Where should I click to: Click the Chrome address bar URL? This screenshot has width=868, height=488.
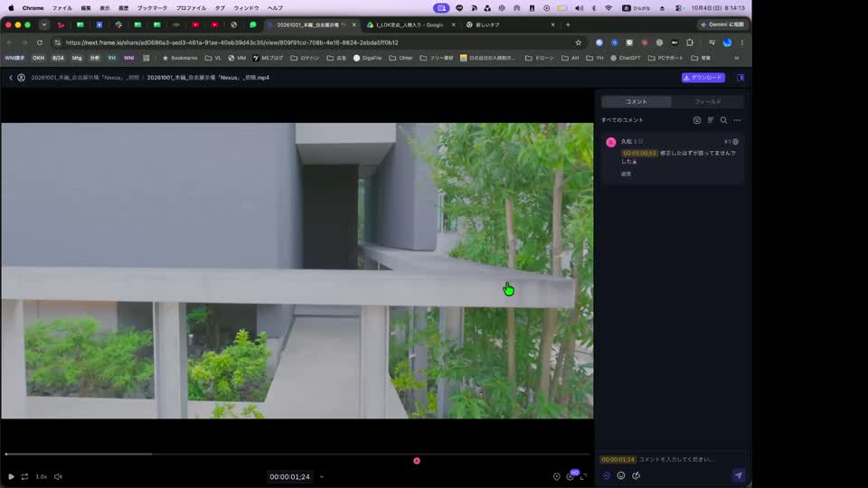(231, 42)
